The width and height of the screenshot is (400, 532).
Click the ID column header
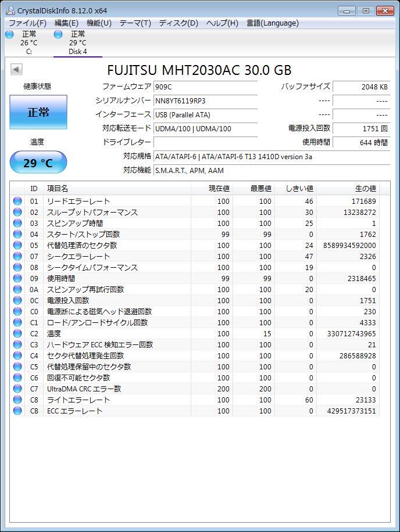[x=34, y=189]
